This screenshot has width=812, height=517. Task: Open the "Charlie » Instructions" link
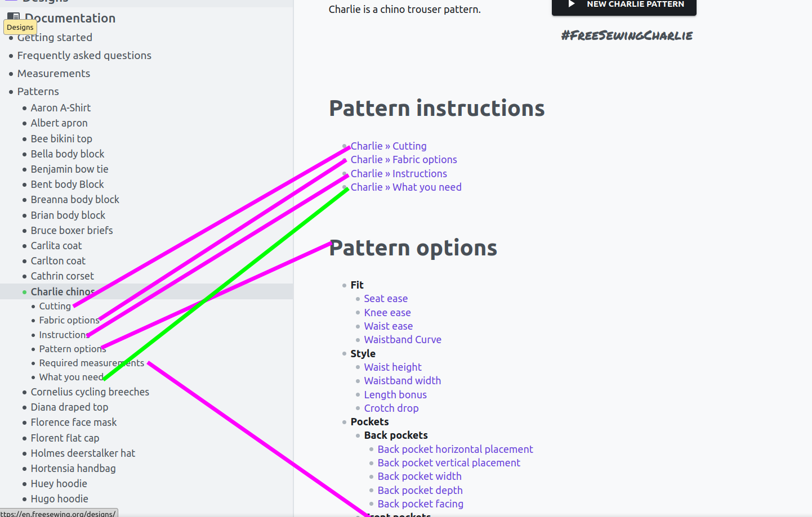point(398,173)
